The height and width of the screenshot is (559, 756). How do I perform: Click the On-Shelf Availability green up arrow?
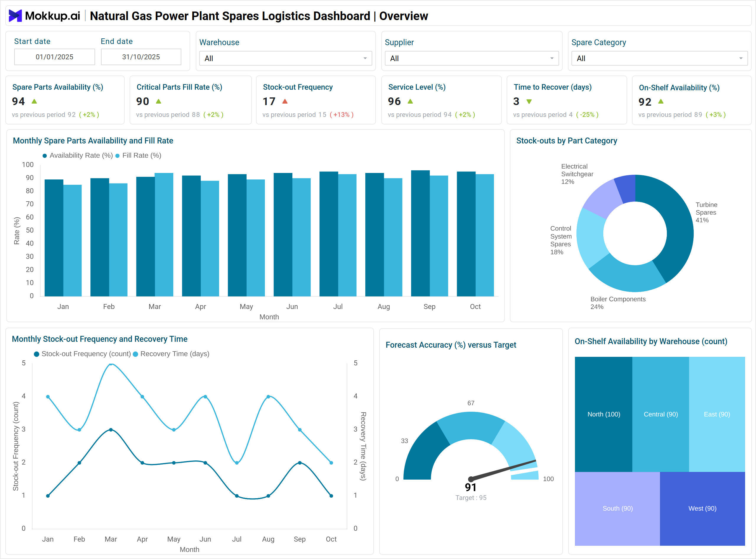click(x=661, y=101)
